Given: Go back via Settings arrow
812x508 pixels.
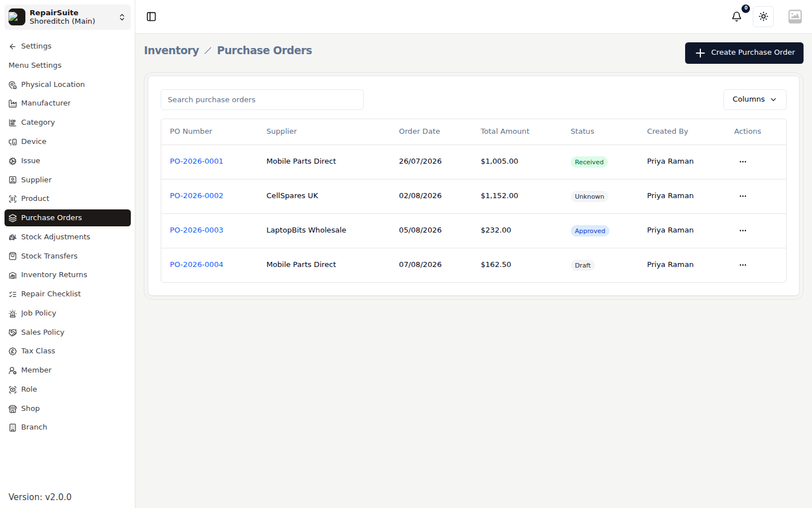Looking at the screenshot, I should (12, 46).
